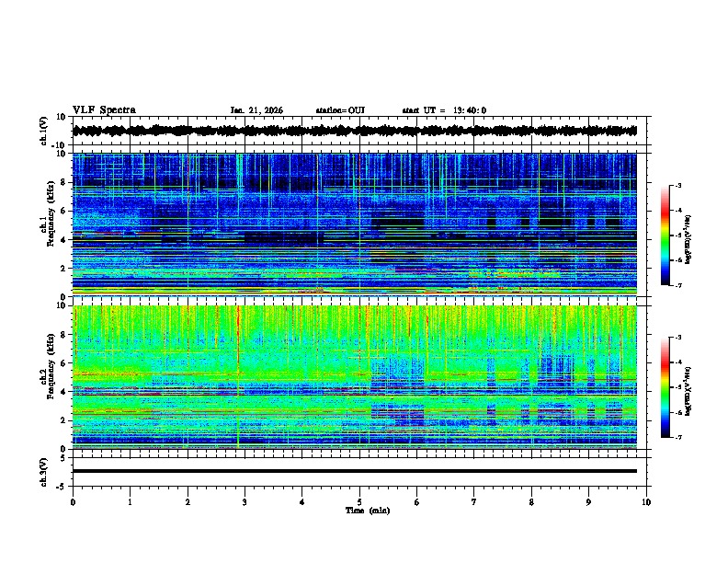The image size is (728, 563).
Task: Click the time axis tick label "0"
Action: tap(73, 502)
